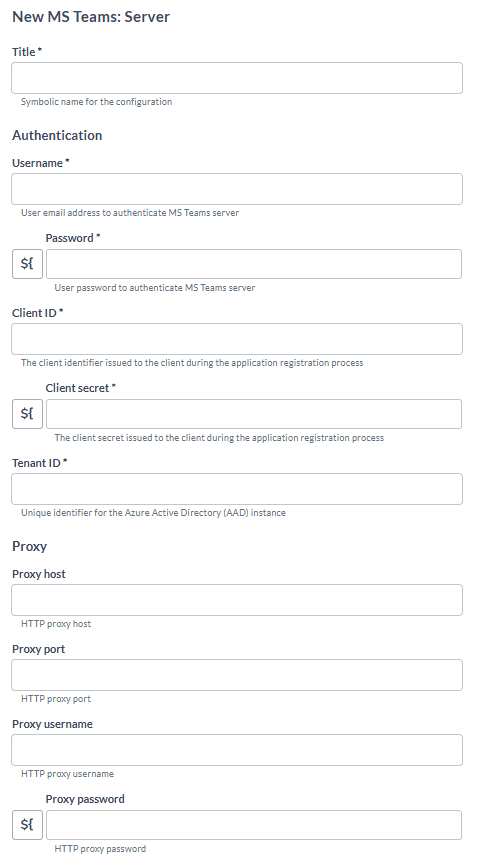Focus the Proxy username text box
Image resolution: width=502 pixels, height=868 pixels.
tap(237, 750)
